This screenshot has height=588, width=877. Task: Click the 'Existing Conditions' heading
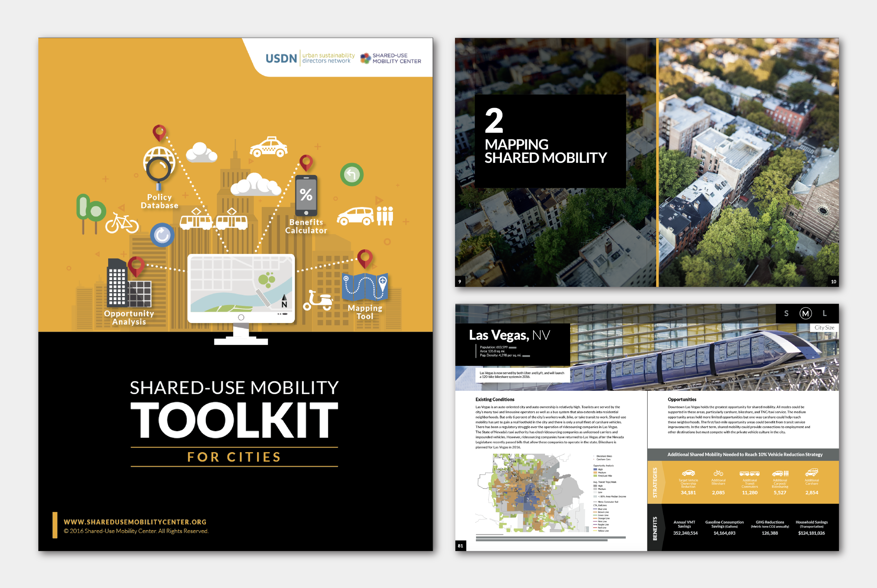coord(495,399)
